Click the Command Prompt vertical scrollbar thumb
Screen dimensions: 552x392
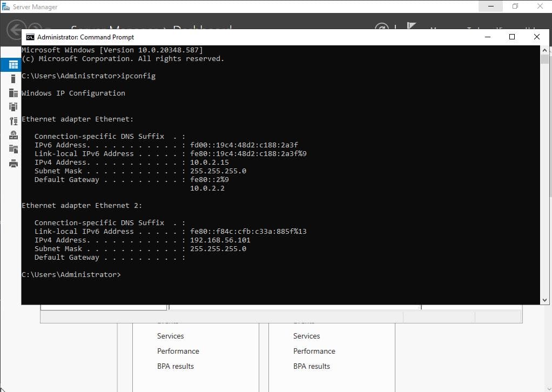tap(544, 59)
